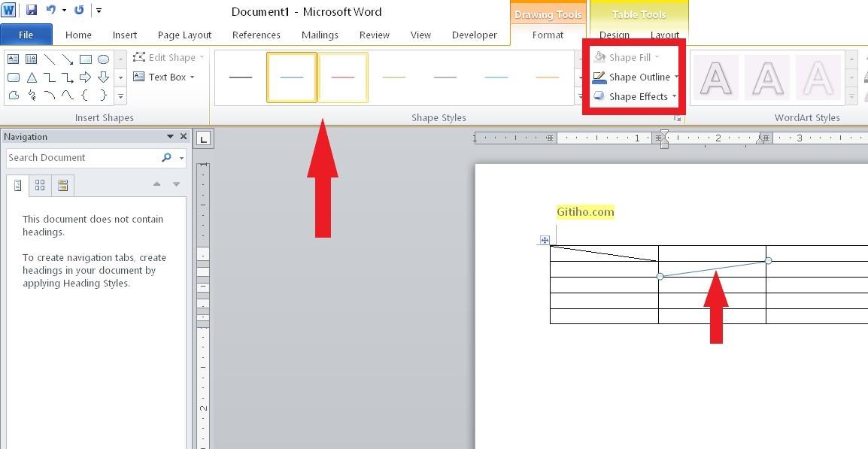Image resolution: width=868 pixels, height=449 pixels.
Task: Select the Arrow line shape
Action: [68, 59]
